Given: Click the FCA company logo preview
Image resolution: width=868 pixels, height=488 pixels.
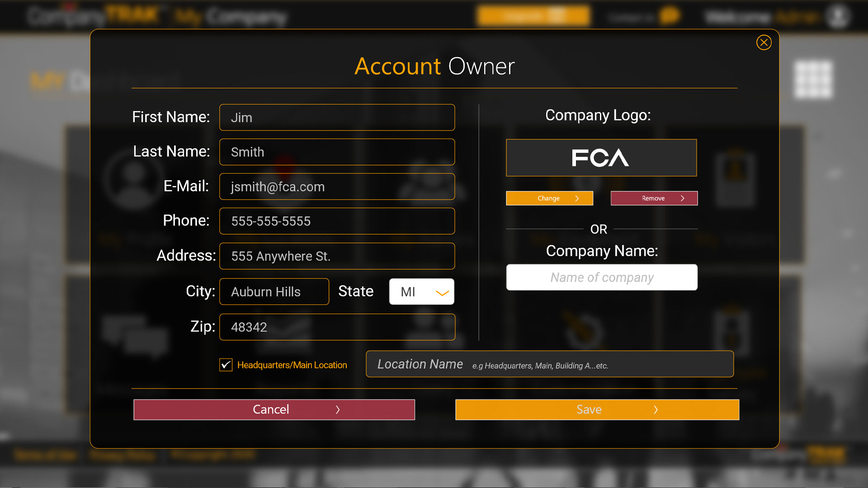Looking at the screenshot, I should coord(601,158).
